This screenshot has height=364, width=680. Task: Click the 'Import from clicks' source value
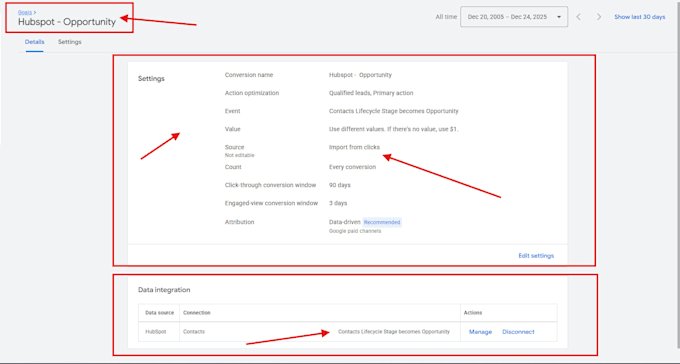pos(354,147)
